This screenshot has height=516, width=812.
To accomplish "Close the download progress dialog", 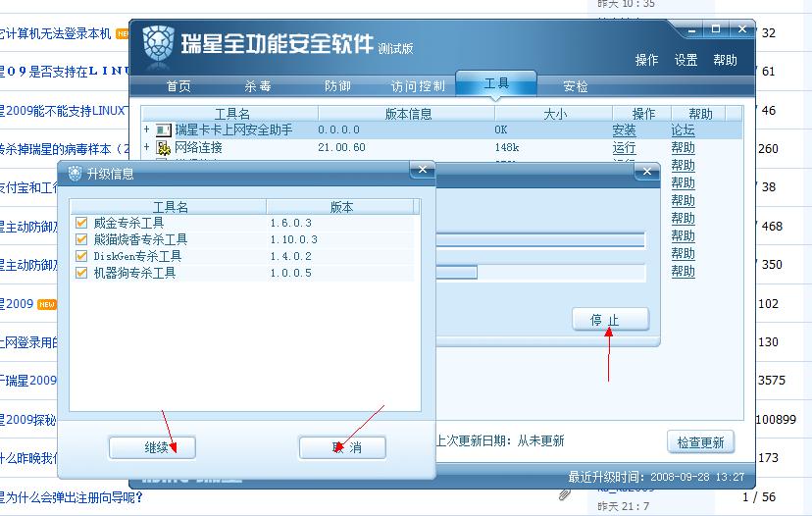I will pyautogui.click(x=647, y=171).
